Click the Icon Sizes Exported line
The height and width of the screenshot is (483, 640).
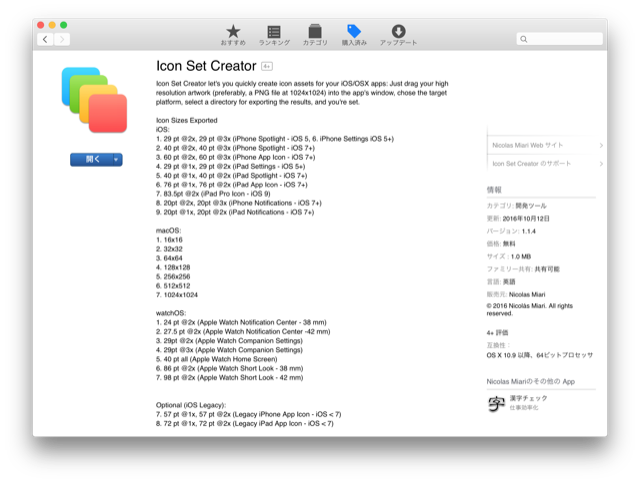pyautogui.click(x=187, y=120)
